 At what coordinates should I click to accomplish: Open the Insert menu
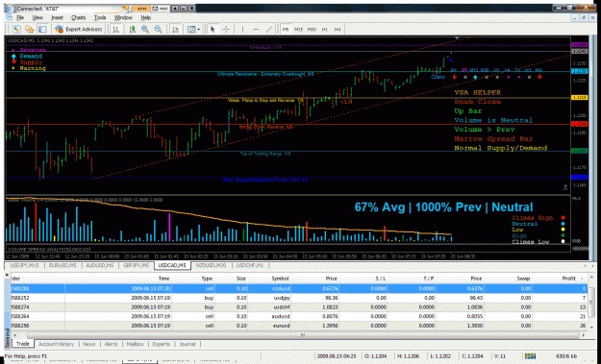pos(57,17)
